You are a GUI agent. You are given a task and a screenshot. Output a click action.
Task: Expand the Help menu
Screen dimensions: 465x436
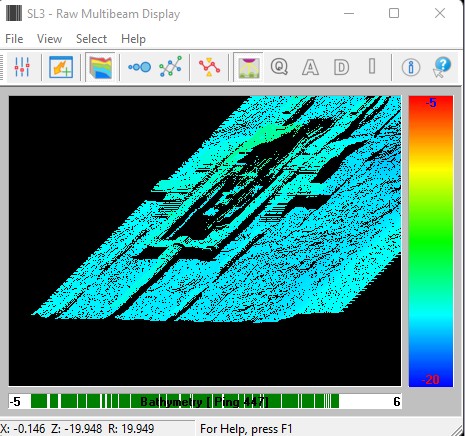133,39
